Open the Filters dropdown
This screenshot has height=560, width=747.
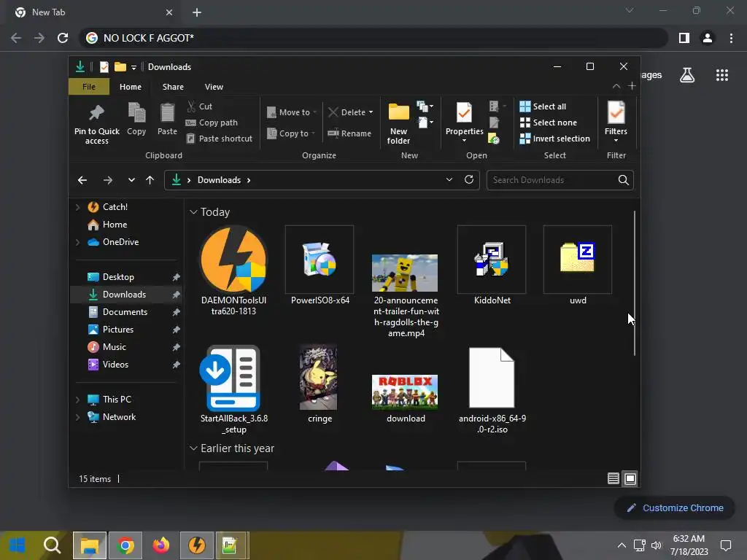616,122
